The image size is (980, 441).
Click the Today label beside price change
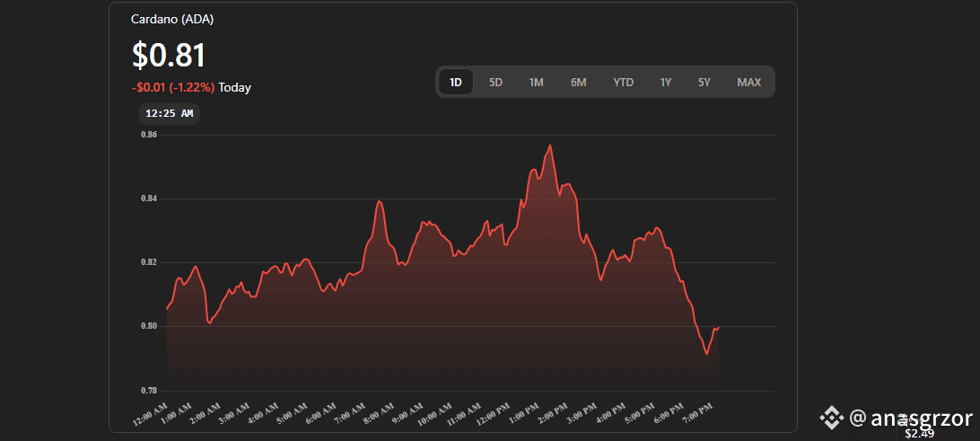(234, 88)
